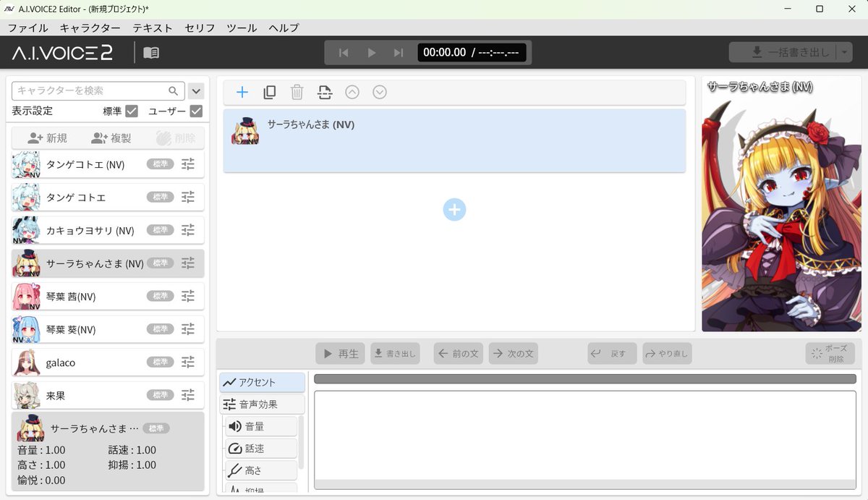Click the 一括書き出し export button
The image size is (868, 500).
click(x=783, y=53)
